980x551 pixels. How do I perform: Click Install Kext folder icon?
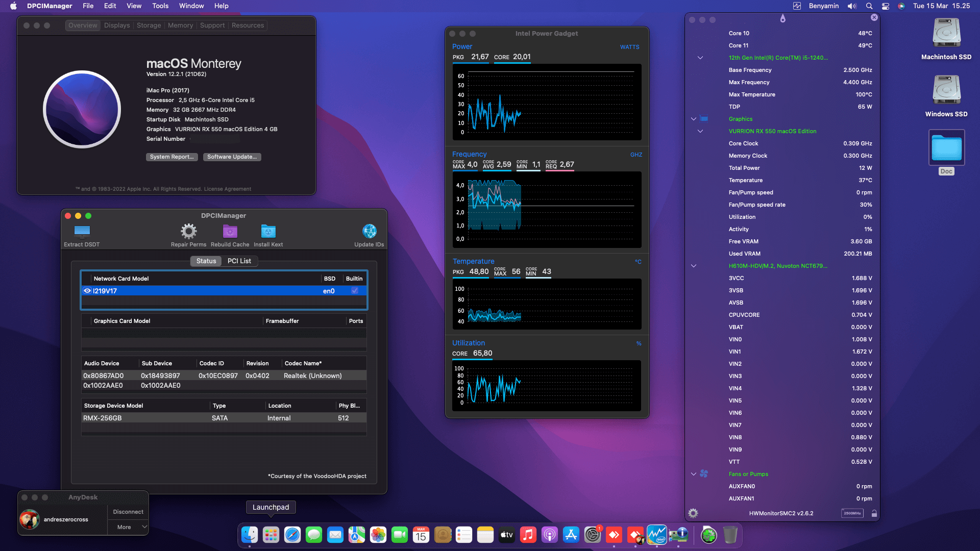[x=268, y=232]
